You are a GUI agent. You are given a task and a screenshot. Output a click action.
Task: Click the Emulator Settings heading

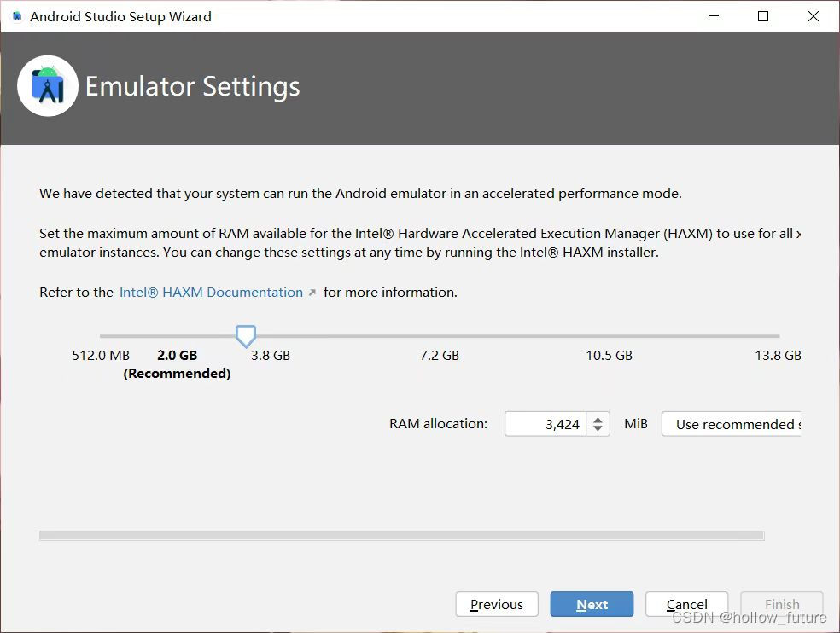pos(192,87)
